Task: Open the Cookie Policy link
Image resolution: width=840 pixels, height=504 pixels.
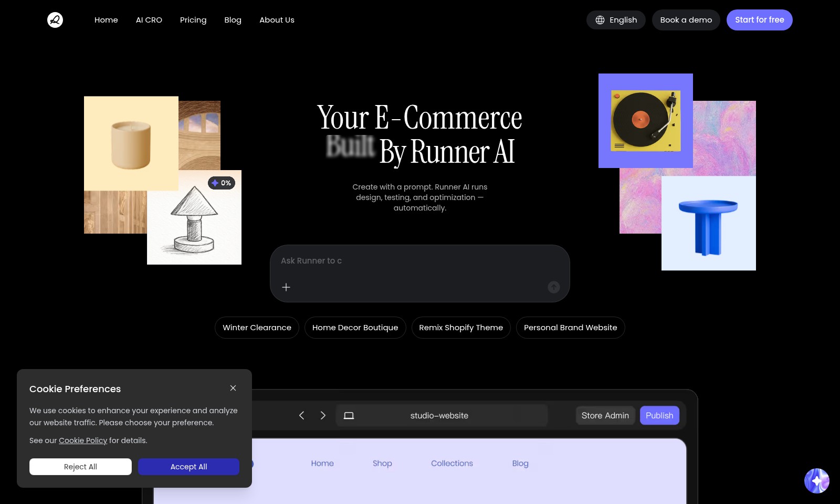Action: (83, 440)
